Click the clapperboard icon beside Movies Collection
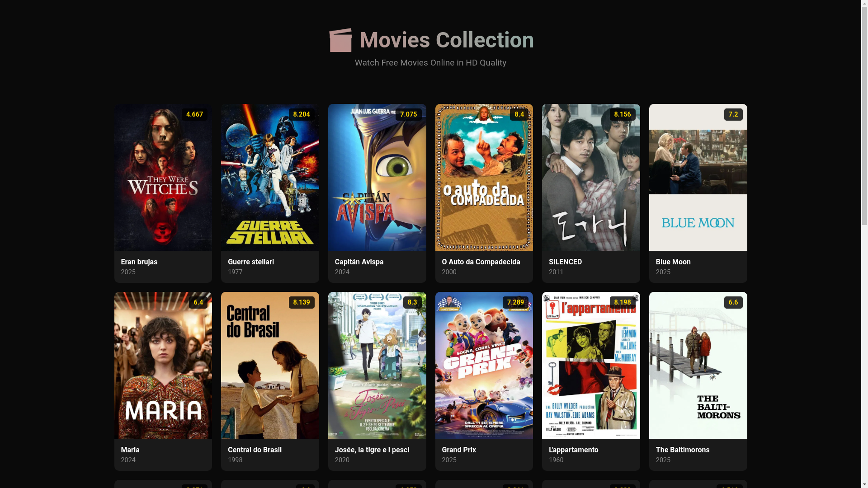Screen dimensions: 868x488 pos(340,40)
